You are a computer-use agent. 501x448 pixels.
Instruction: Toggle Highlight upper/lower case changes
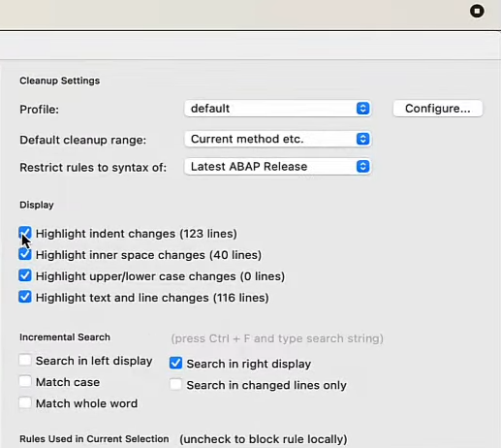point(25,275)
